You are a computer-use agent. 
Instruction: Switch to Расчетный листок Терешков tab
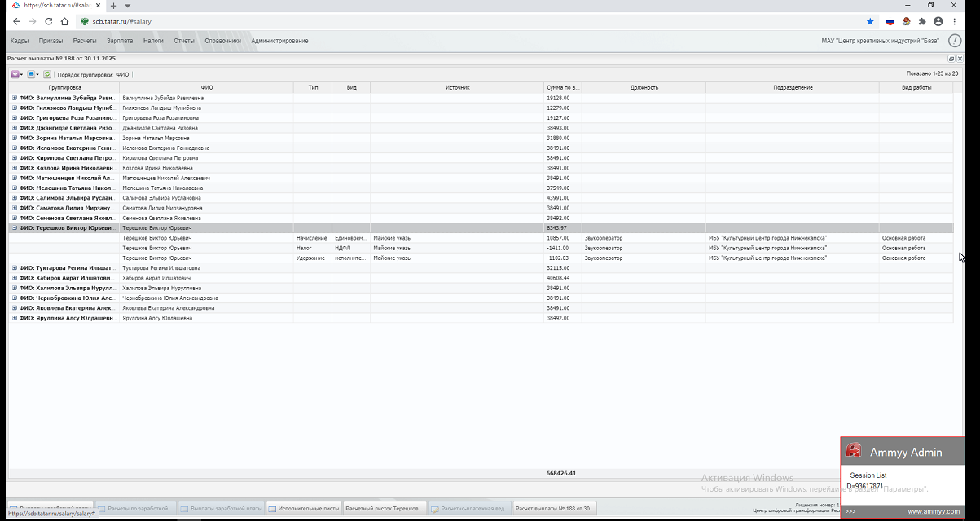(385, 508)
